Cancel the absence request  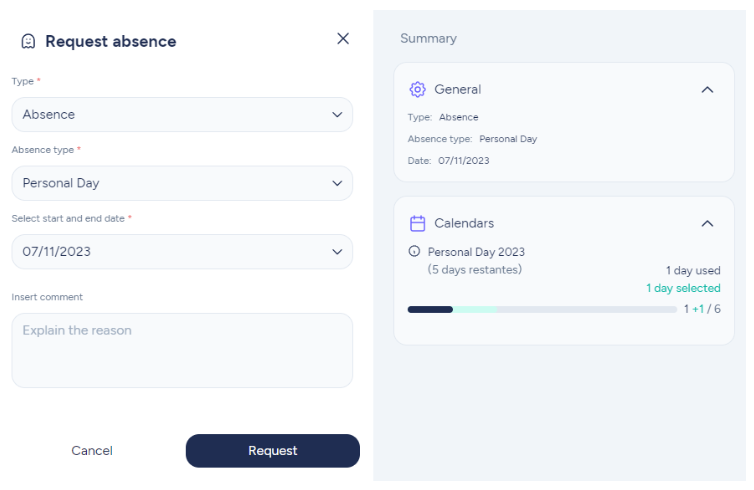92,451
